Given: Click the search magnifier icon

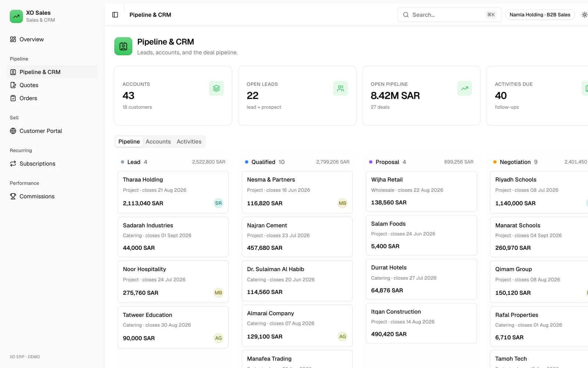Looking at the screenshot, I should (x=406, y=15).
